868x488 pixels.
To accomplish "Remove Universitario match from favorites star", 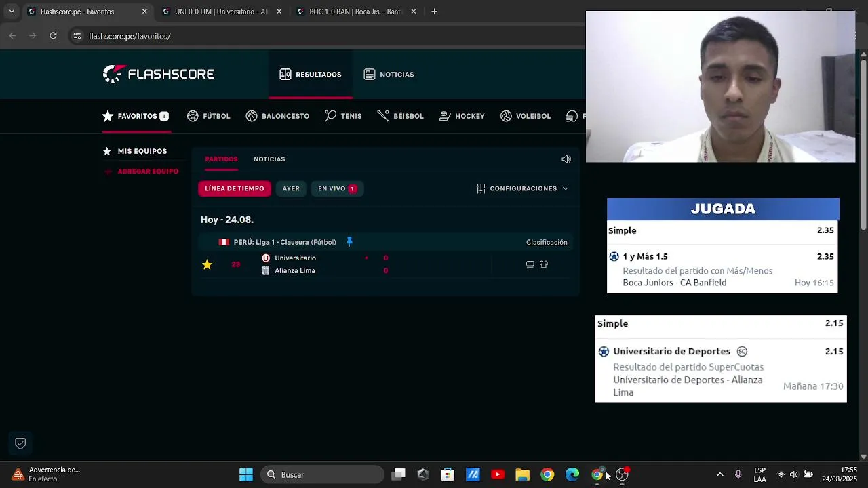I will tap(207, 264).
